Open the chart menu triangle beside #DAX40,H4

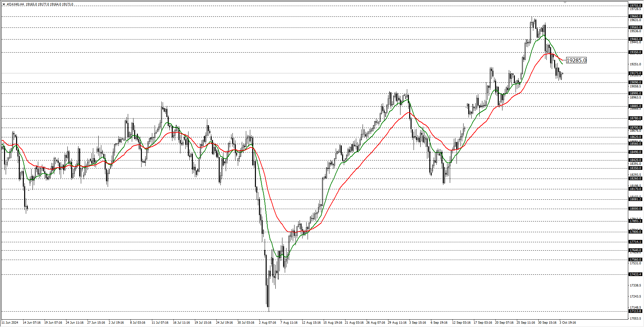tap(4, 4)
